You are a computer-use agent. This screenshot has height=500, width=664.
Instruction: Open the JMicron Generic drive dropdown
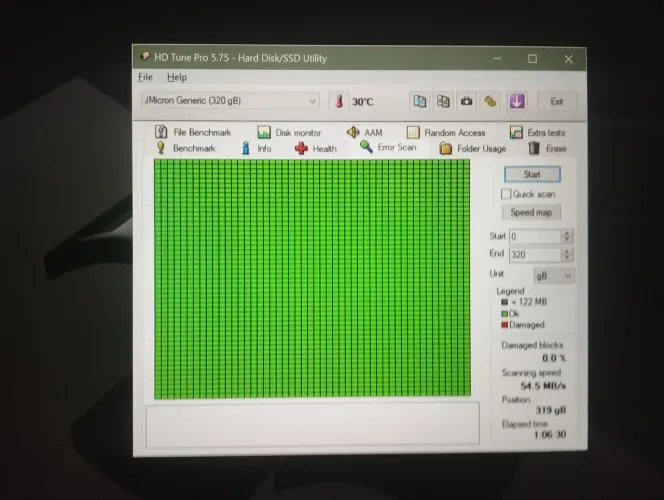(312, 101)
